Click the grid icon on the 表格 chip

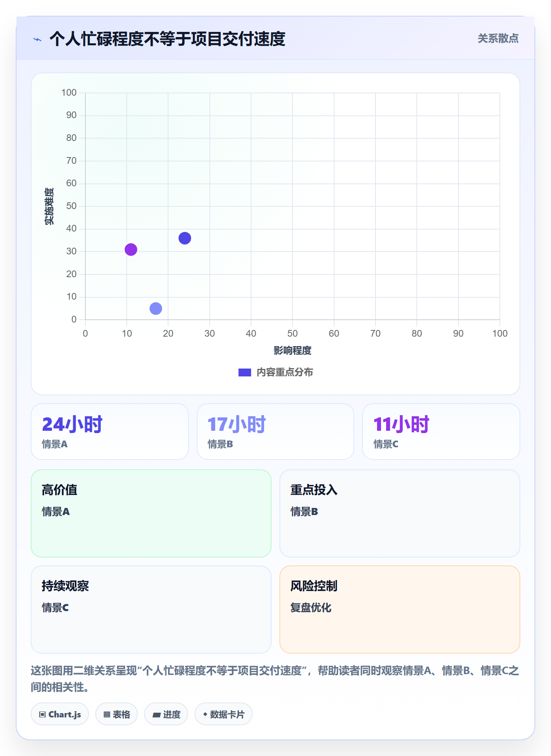click(107, 715)
